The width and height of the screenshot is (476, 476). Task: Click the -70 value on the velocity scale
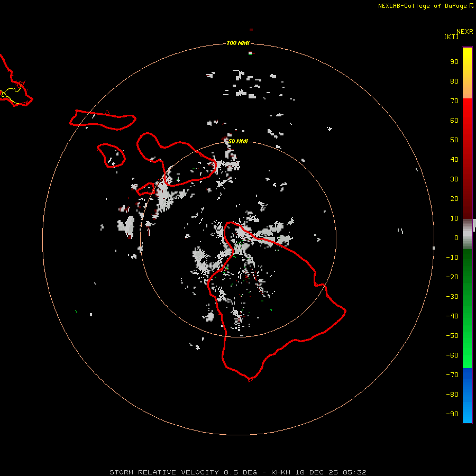pos(452,375)
